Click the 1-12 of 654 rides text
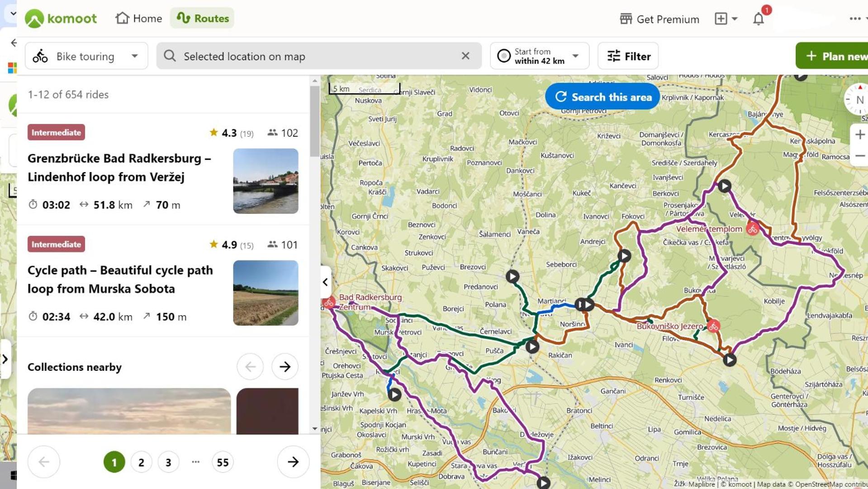 (68, 95)
